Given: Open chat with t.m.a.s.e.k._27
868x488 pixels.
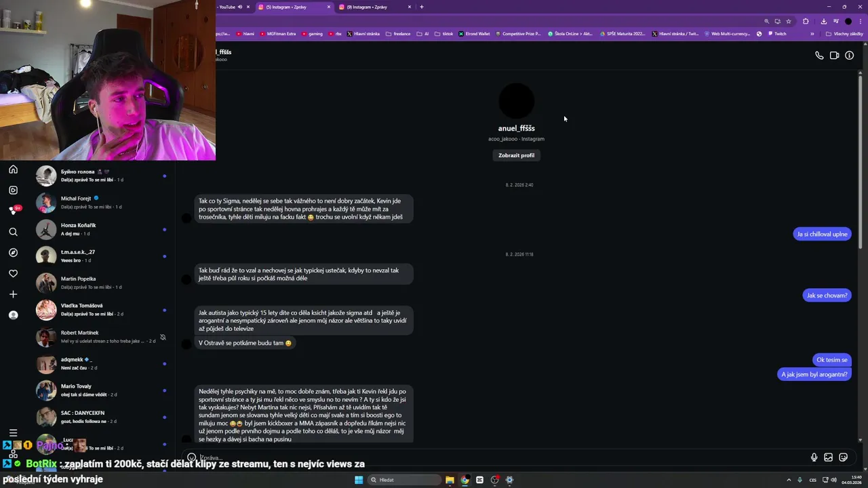Looking at the screenshot, I should [104, 256].
